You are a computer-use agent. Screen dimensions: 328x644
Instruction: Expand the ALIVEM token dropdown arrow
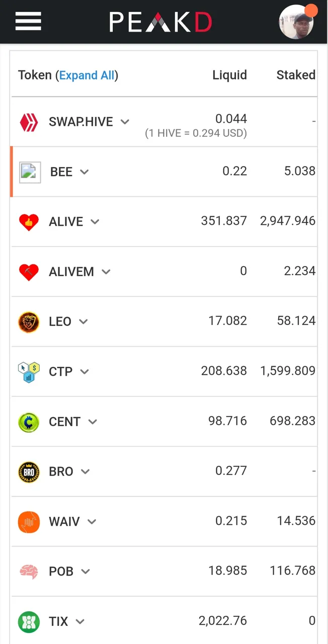[x=106, y=272]
